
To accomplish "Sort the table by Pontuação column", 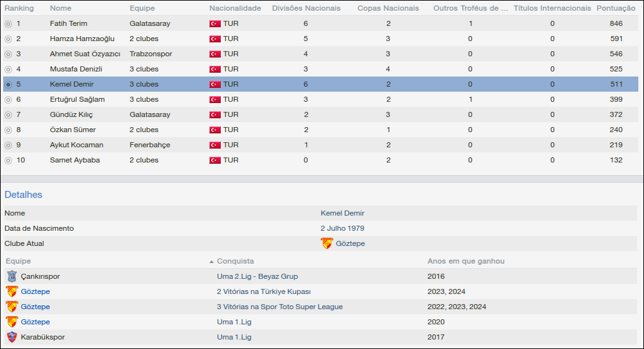I will (616, 8).
